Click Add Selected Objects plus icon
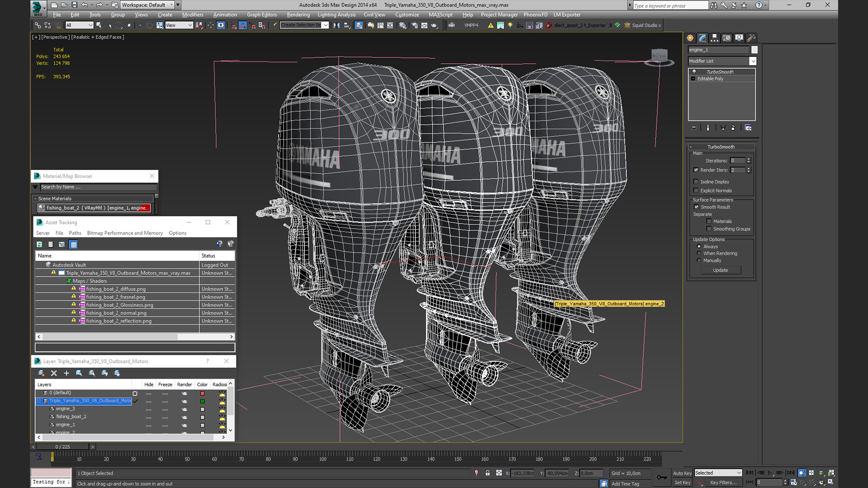This screenshot has width=868, height=488. pos(66,373)
